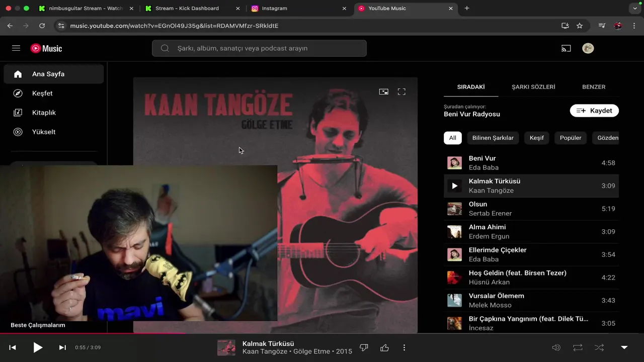This screenshot has width=644, height=362.
Task: Select the Bilinen Şarkılar filter chip
Action: click(493, 138)
